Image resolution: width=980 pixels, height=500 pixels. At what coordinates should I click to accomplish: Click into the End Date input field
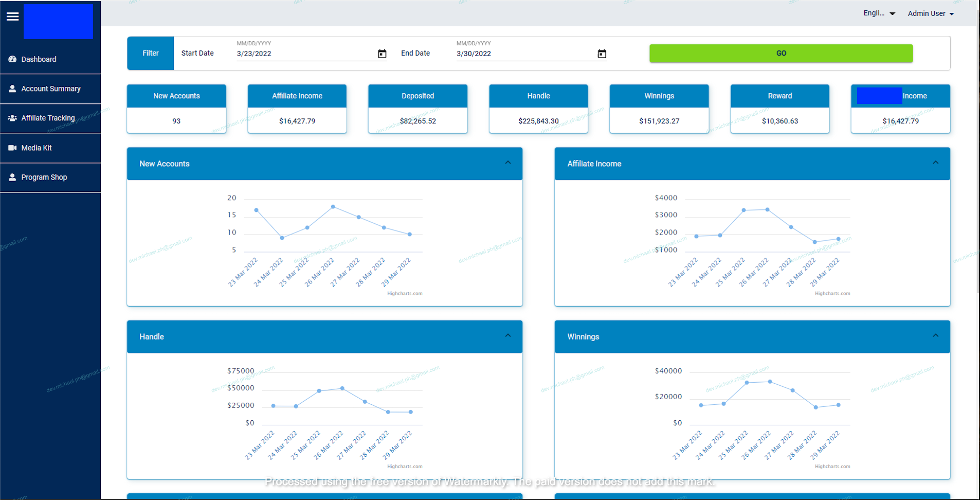(524, 53)
